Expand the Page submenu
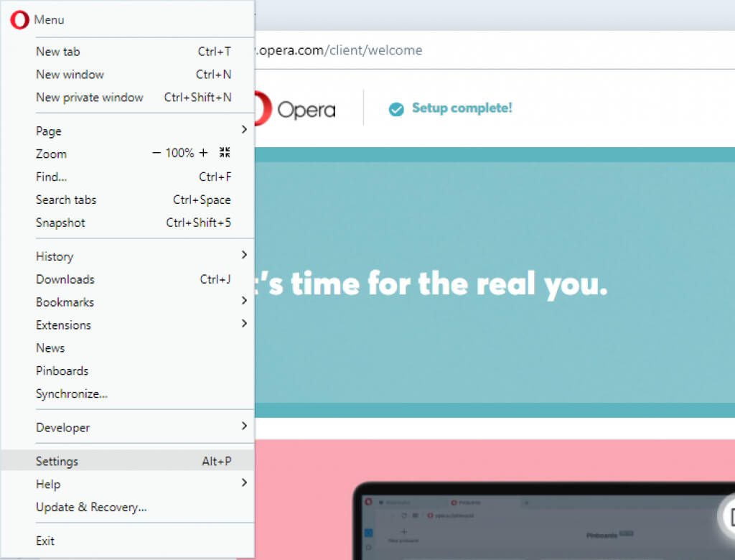This screenshot has width=735, height=560. (128, 131)
